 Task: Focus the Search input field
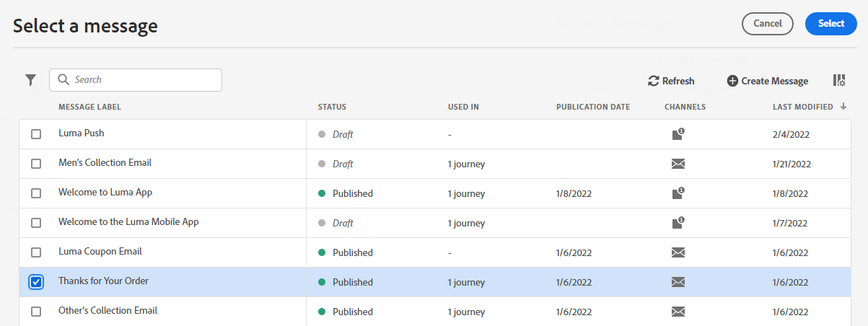pos(136,80)
